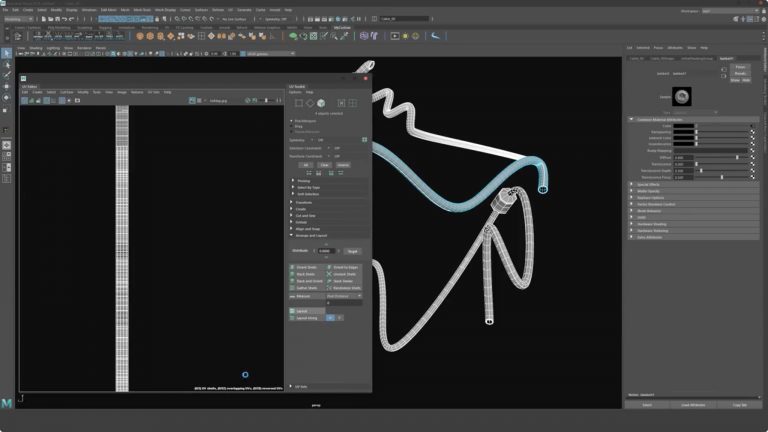Click the Orient Shells icon

(291, 267)
